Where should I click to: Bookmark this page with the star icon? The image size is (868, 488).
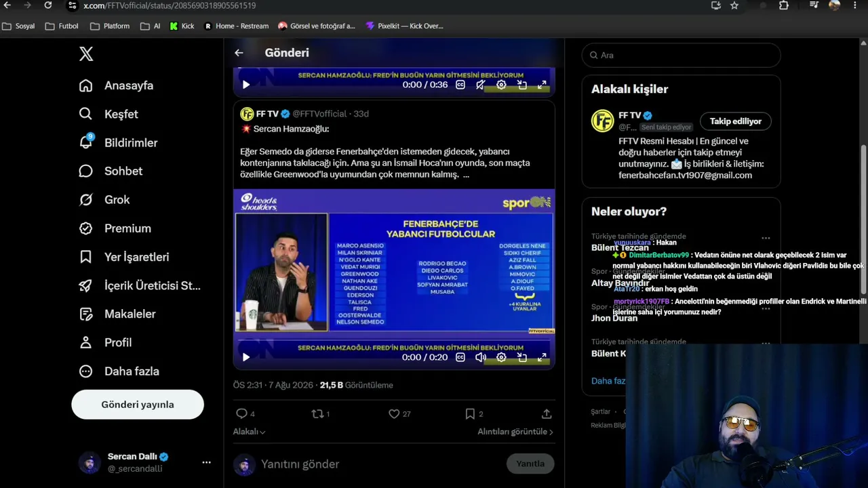pyautogui.click(x=734, y=5)
